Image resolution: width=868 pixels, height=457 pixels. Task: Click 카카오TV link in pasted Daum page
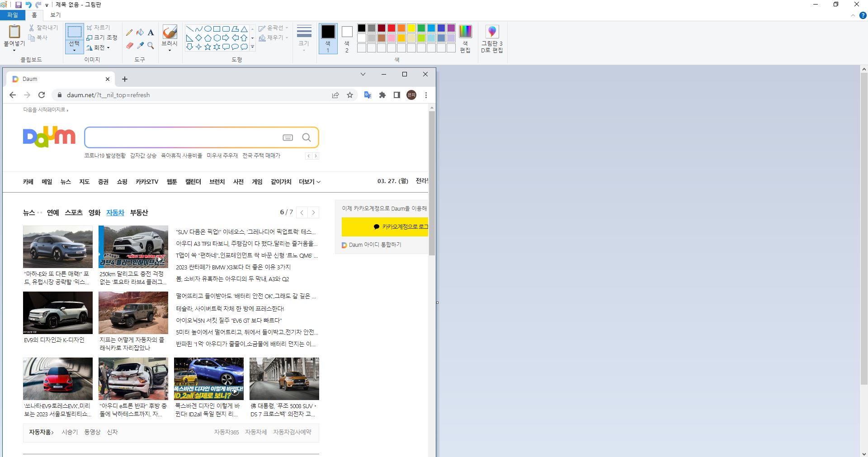[147, 182]
